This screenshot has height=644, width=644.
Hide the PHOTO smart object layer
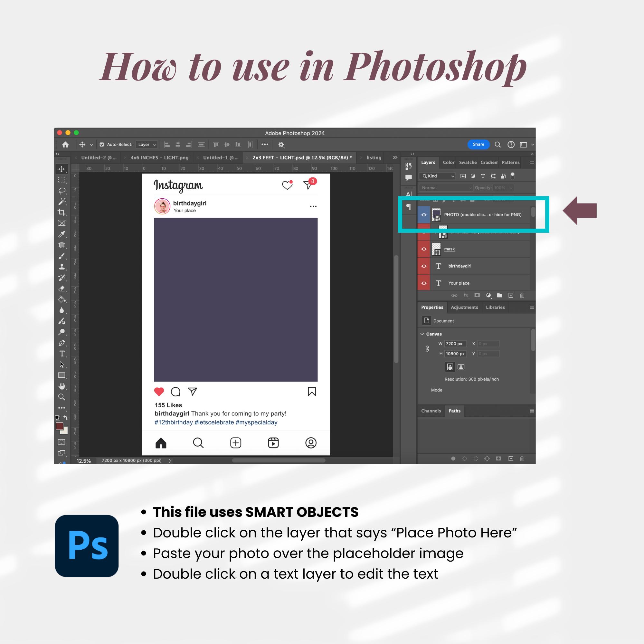pos(424,214)
